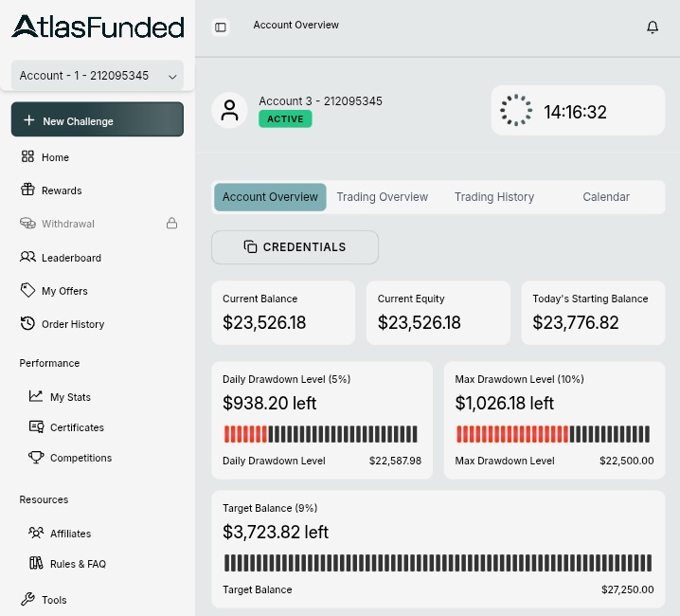Click the $938.20 left value
Screen dimensions: 680x616
point(269,404)
